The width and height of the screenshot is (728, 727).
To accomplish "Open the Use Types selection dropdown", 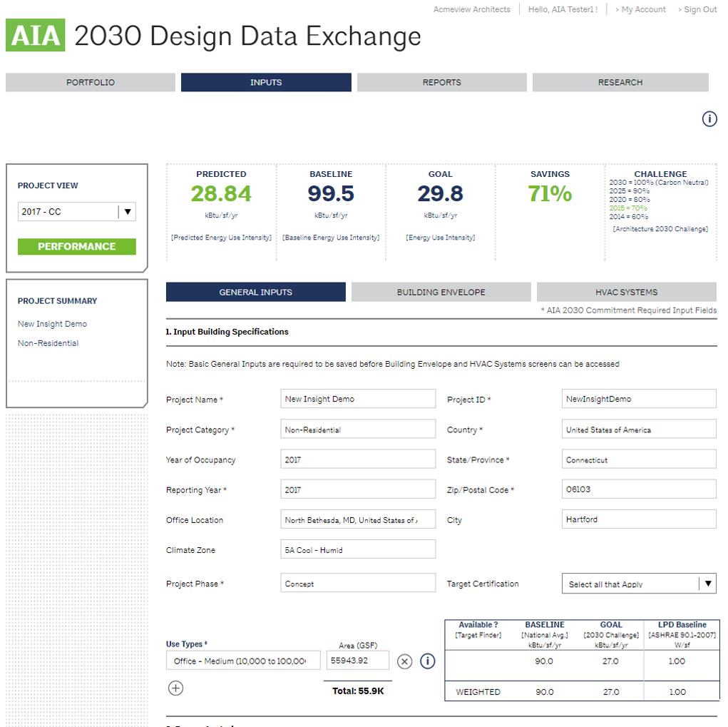I will [242, 661].
